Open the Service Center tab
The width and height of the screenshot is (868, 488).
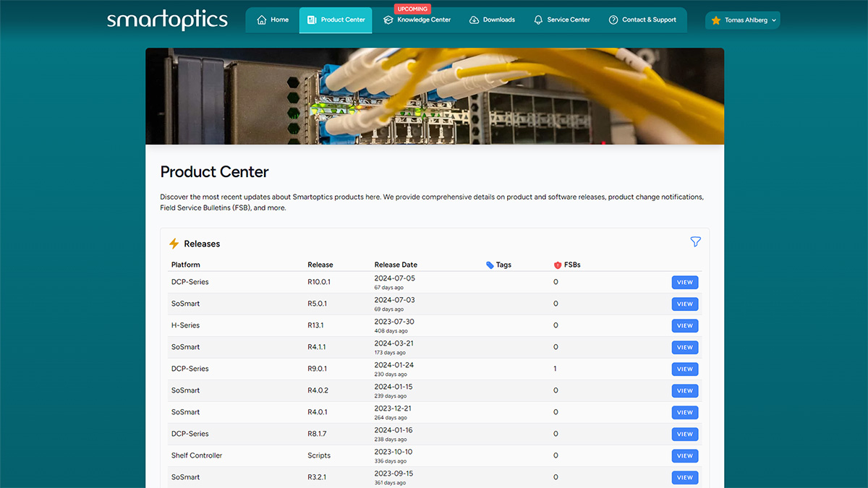tap(562, 20)
